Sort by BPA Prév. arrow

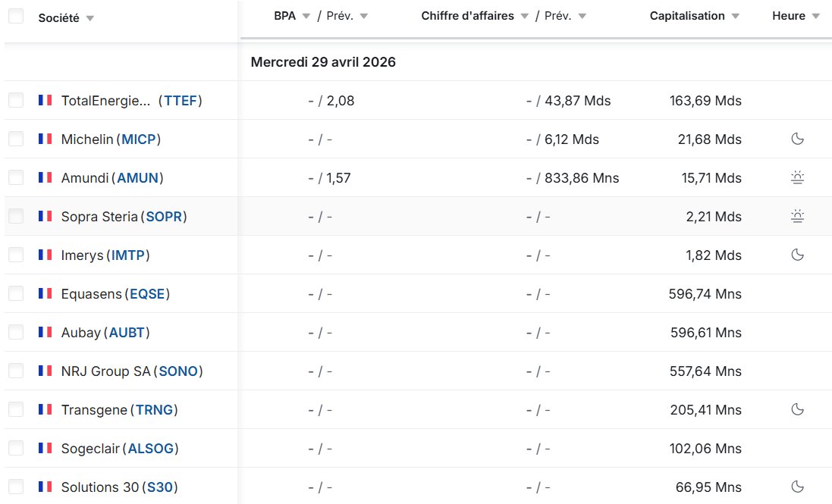364,17
